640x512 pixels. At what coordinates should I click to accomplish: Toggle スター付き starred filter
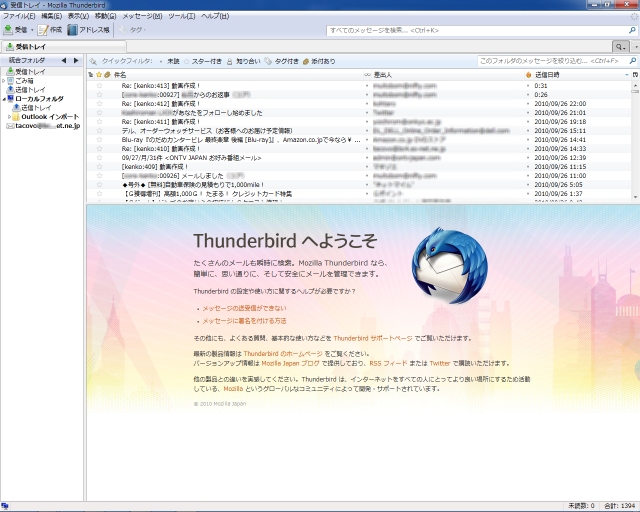pyautogui.click(x=203, y=61)
